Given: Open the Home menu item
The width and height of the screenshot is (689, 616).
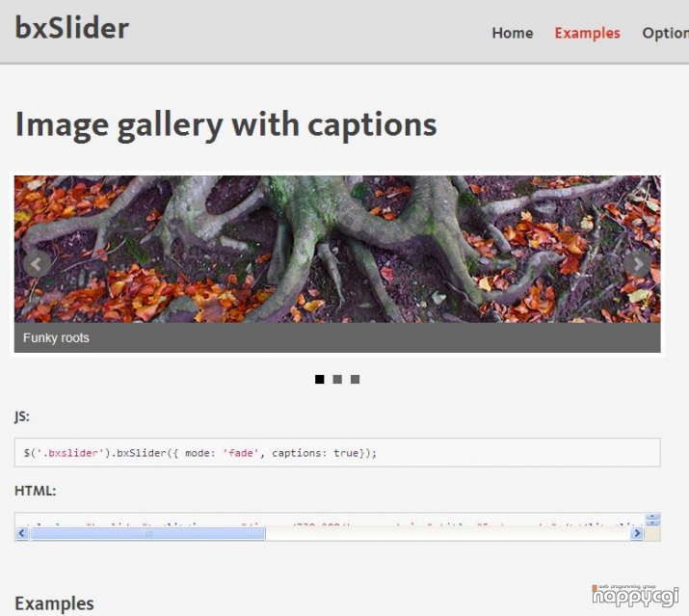Looking at the screenshot, I should click(513, 33).
